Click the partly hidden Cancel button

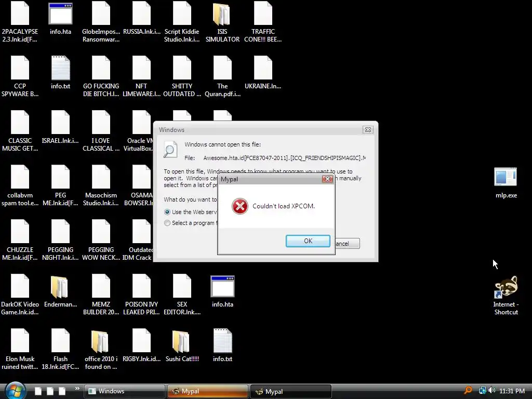click(x=347, y=244)
